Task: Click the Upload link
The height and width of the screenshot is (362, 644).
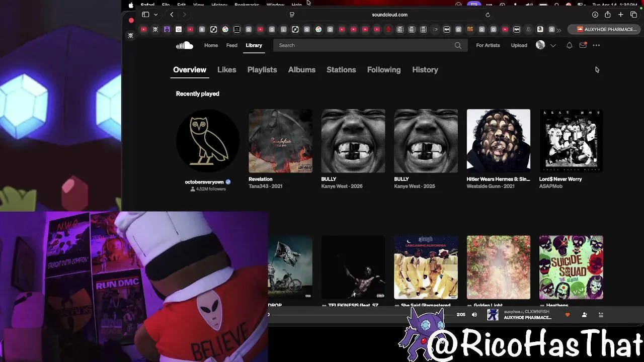Action: (x=519, y=45)
